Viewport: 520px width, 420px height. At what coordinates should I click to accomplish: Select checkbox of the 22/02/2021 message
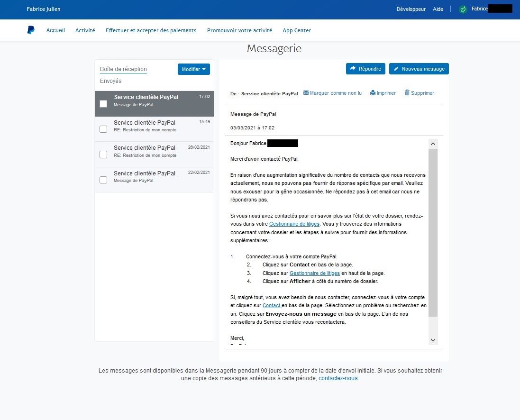click(103, 180)
